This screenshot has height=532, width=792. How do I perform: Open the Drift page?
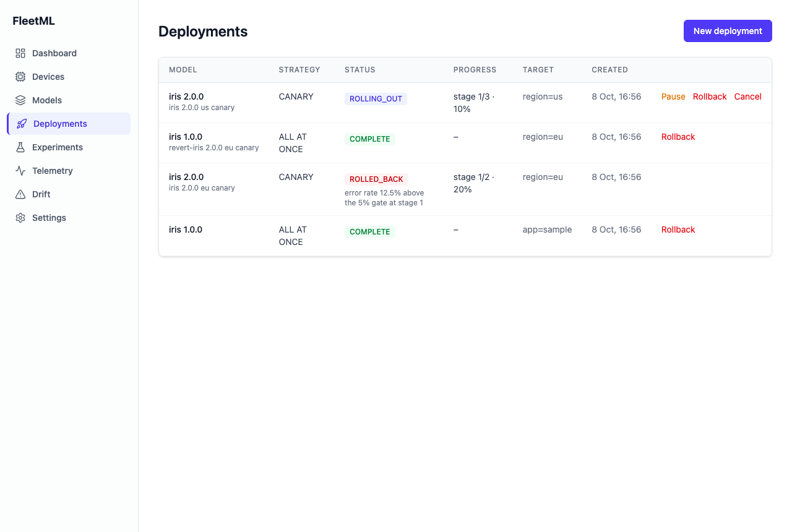tap(69, 194)
